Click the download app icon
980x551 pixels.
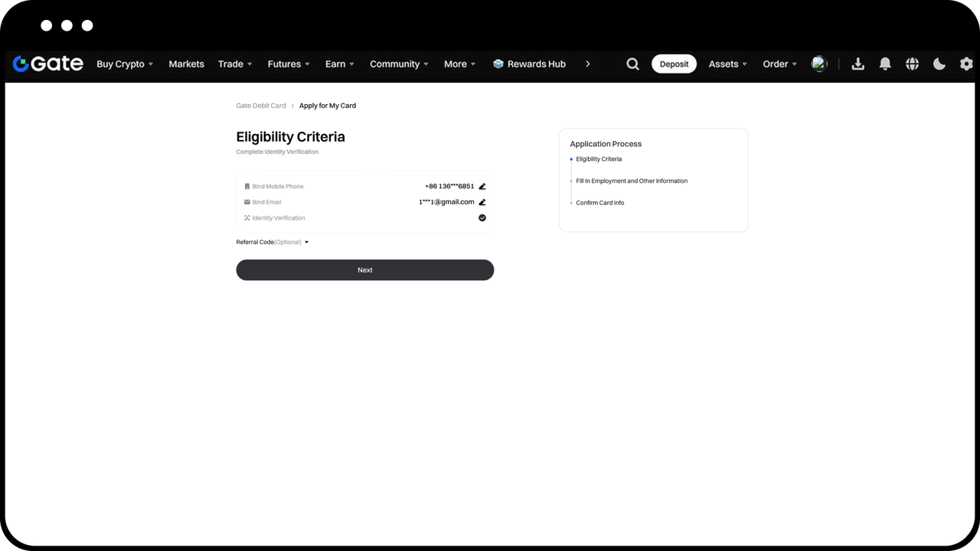click(857, 64)
